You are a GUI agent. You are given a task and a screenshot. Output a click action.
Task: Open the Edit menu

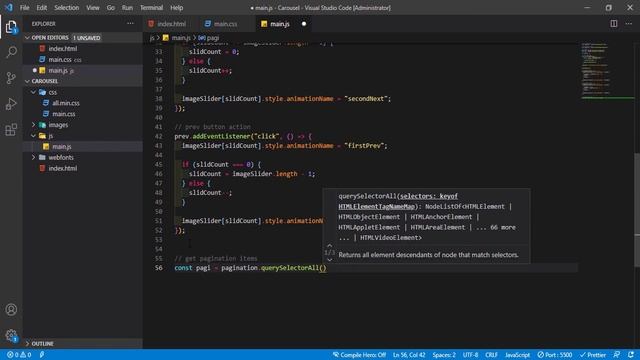(x=42, y=8)
